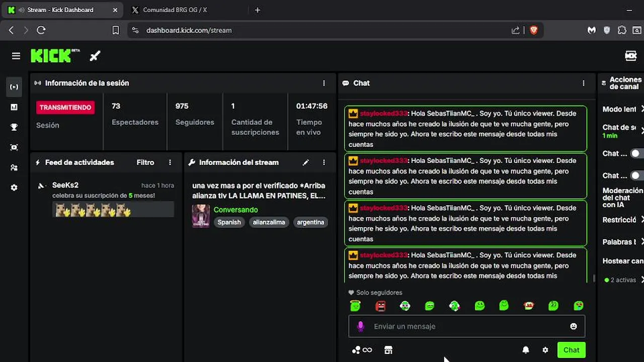Open the community users sidebar icon
644x362 pixels.
tap(14, 167)
